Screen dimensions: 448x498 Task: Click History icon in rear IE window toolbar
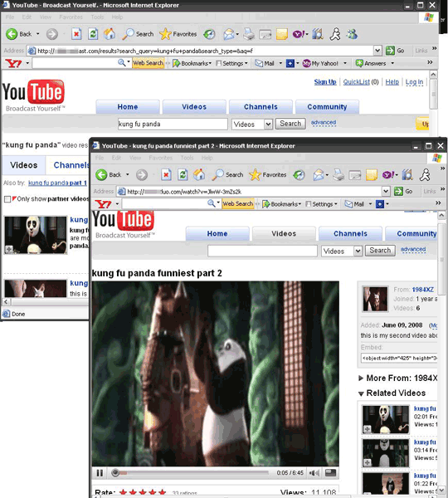(209, 34)
